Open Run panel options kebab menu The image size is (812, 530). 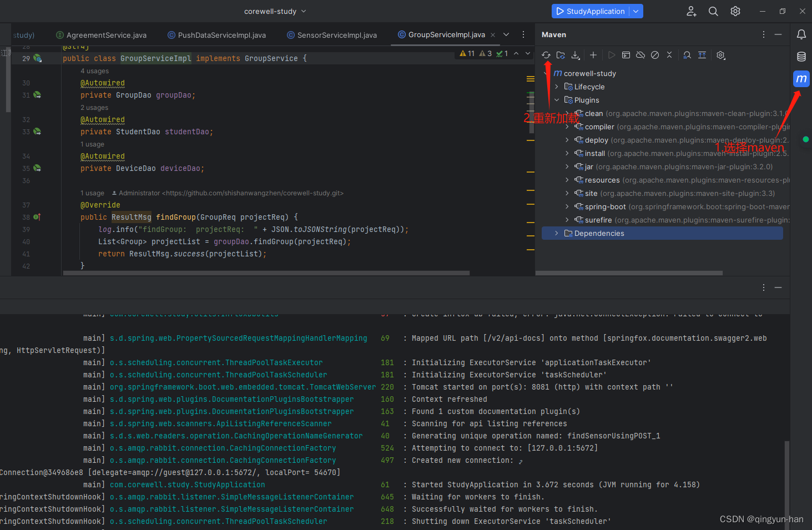click(x=764, y=287)
